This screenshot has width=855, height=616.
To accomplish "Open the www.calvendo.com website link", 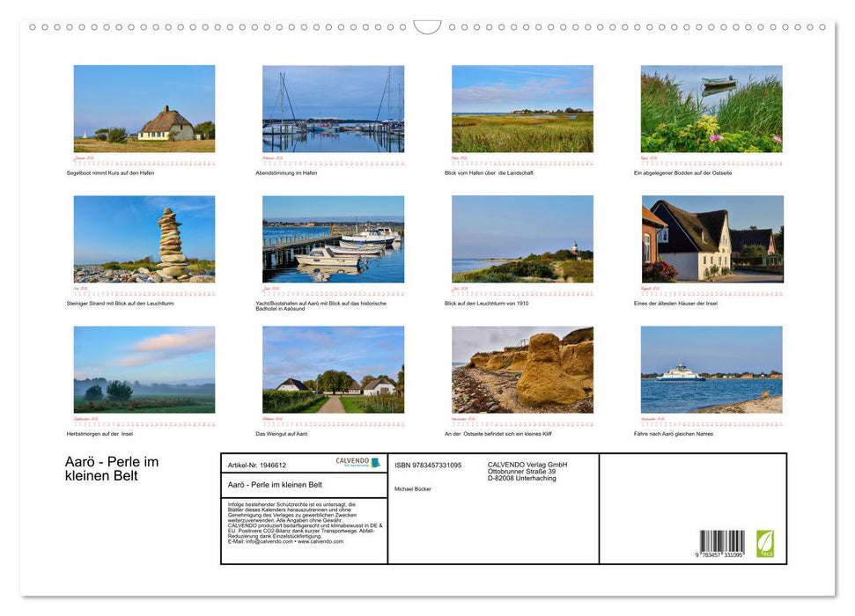I will 320,541.
